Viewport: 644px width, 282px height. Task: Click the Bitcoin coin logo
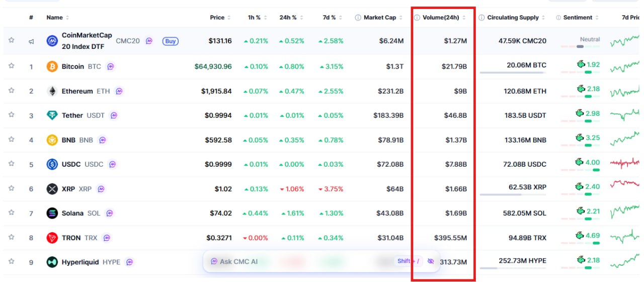point(52,66)
